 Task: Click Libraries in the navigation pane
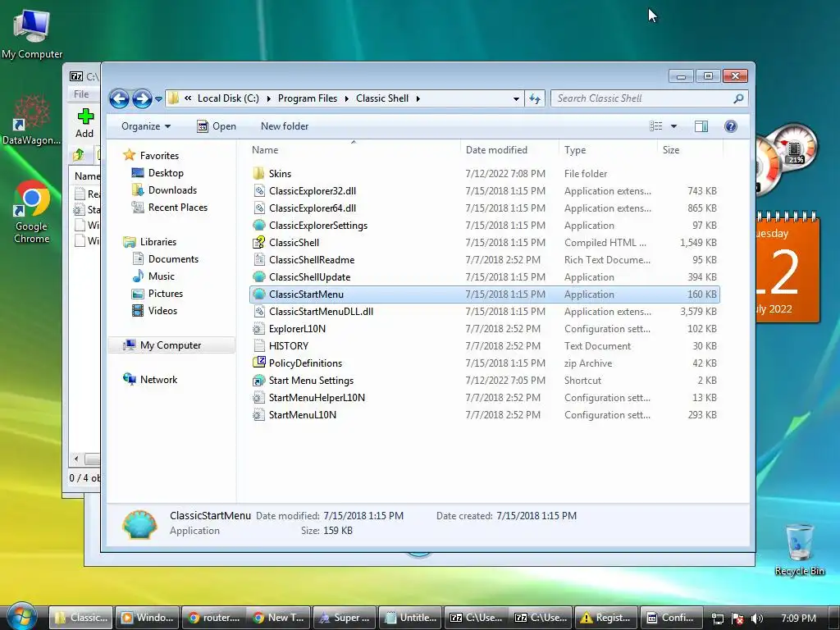[x=158, y=242]
